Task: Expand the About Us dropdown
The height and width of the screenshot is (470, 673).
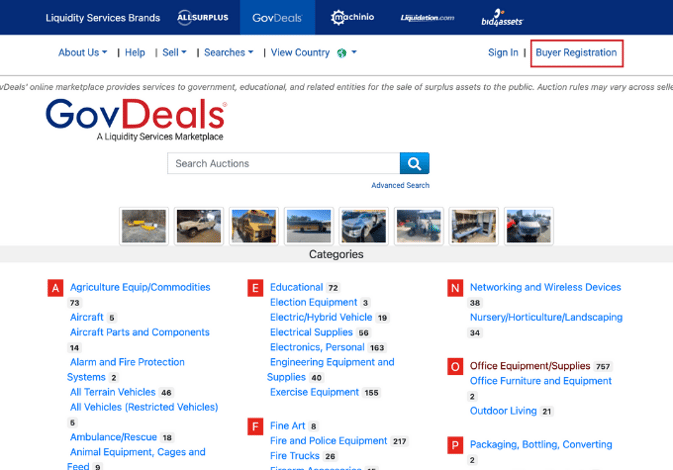Action: tap(82, 52)
